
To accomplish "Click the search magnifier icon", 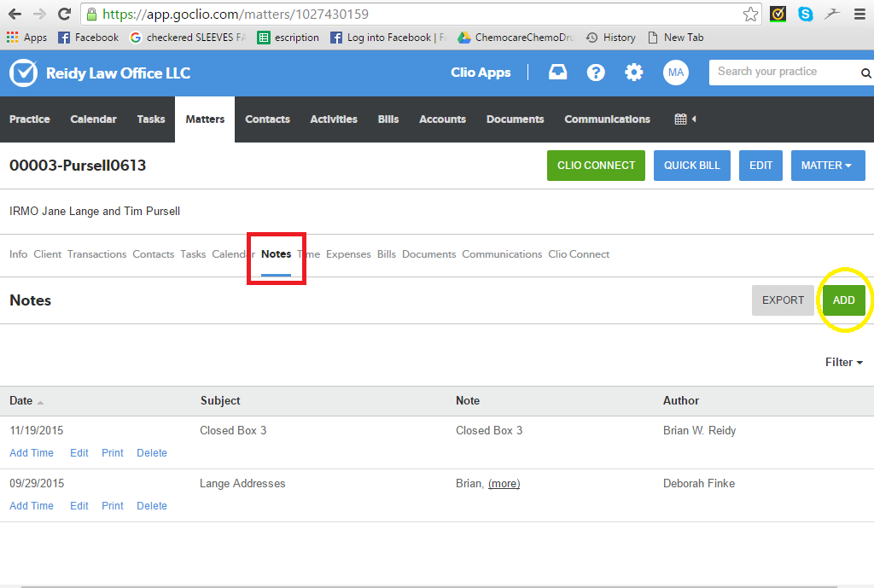I will coord(865,73).
